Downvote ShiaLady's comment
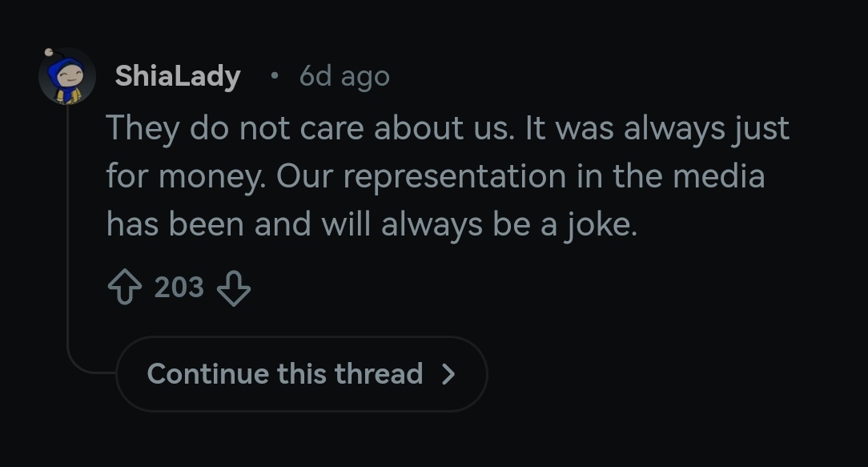This screenshot has width=868, height=467. click(x=234, y=288)
